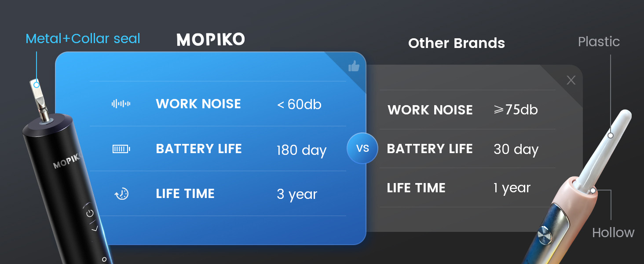Click the Other Brands heading
644x264 pixels.
(x=456, y=43)
